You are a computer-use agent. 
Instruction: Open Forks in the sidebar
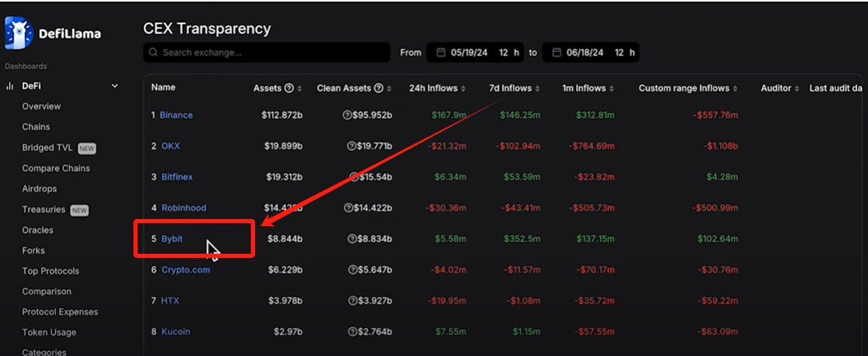(33, 250)
